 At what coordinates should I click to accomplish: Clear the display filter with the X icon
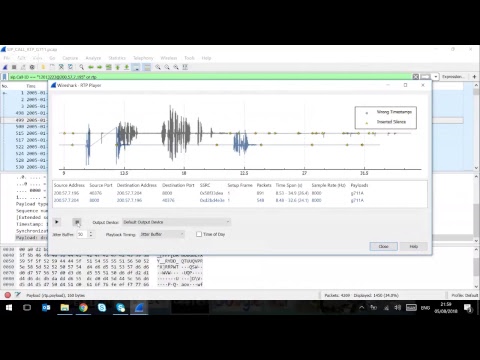416,77
